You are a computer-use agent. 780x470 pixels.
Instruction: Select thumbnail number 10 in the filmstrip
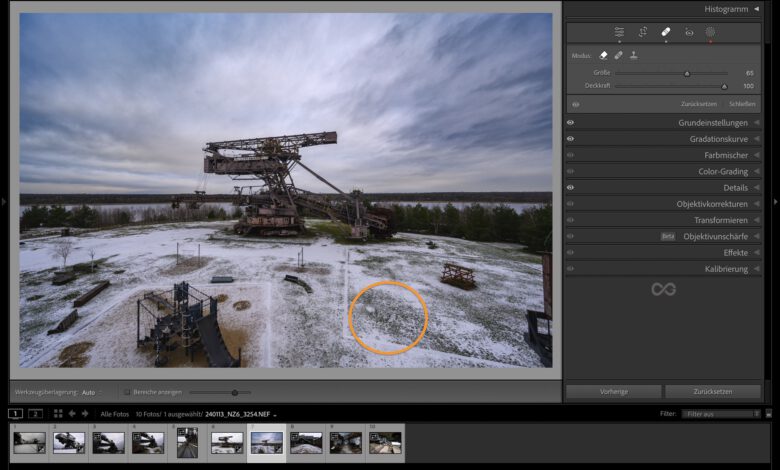coord(385,442)
